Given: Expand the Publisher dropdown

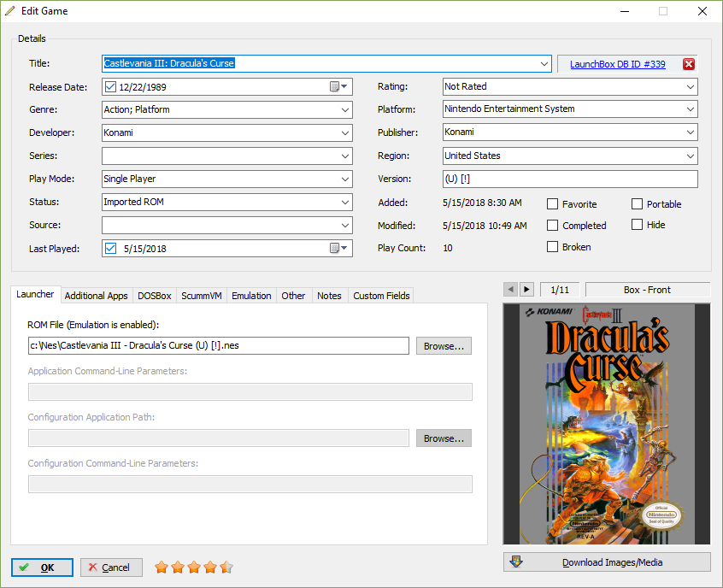Looking at the screenshot, I should click(x=691, y=132).
